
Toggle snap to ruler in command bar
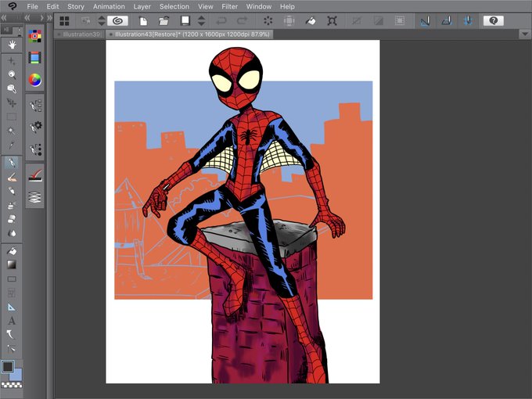[426, 21]
